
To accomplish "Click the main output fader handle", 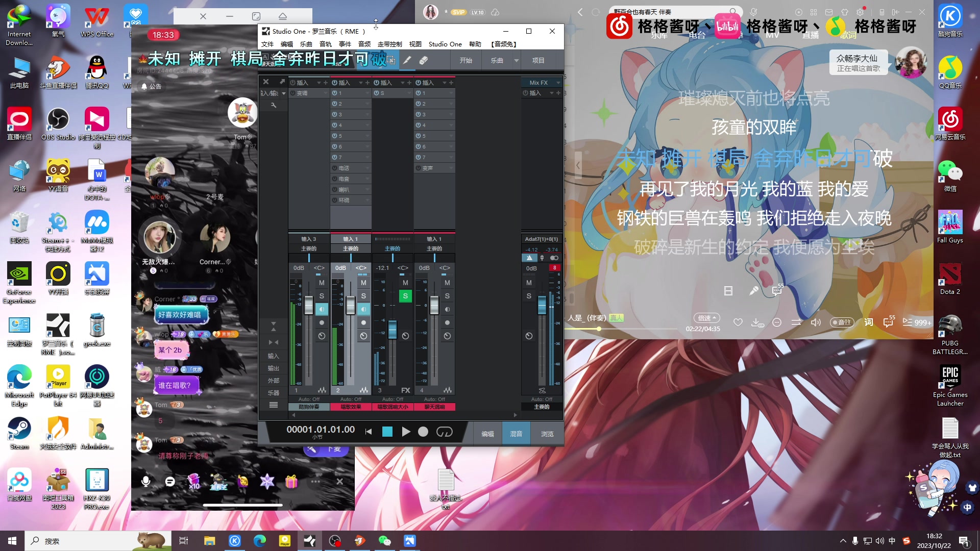I will coord(542,305).
